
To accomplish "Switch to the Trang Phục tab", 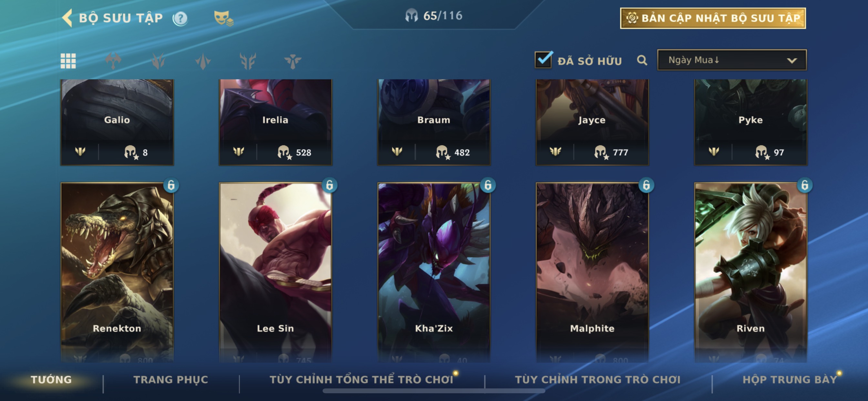I will tap(171, 379).
